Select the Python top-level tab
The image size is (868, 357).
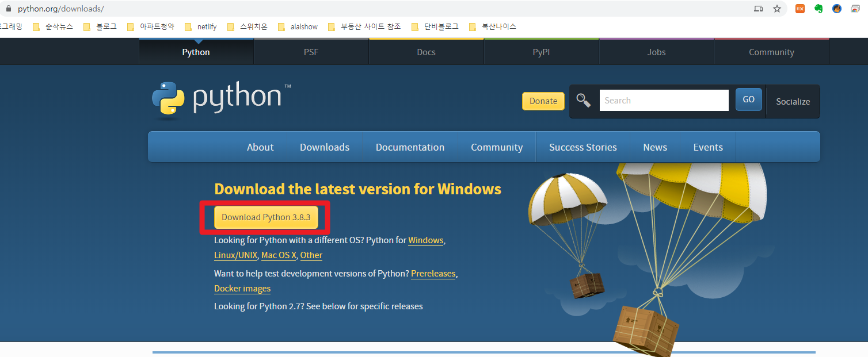[196, 52]
